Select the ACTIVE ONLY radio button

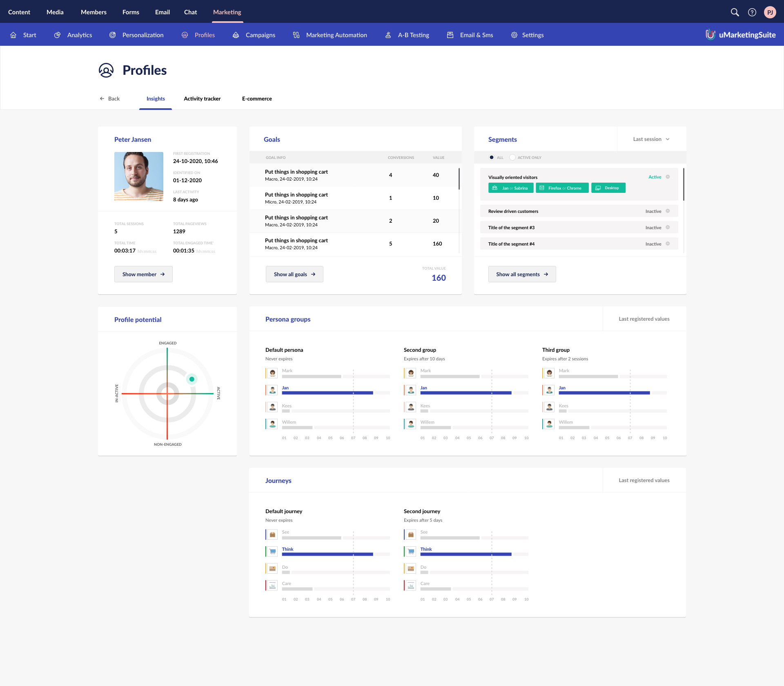pos(512,157)
